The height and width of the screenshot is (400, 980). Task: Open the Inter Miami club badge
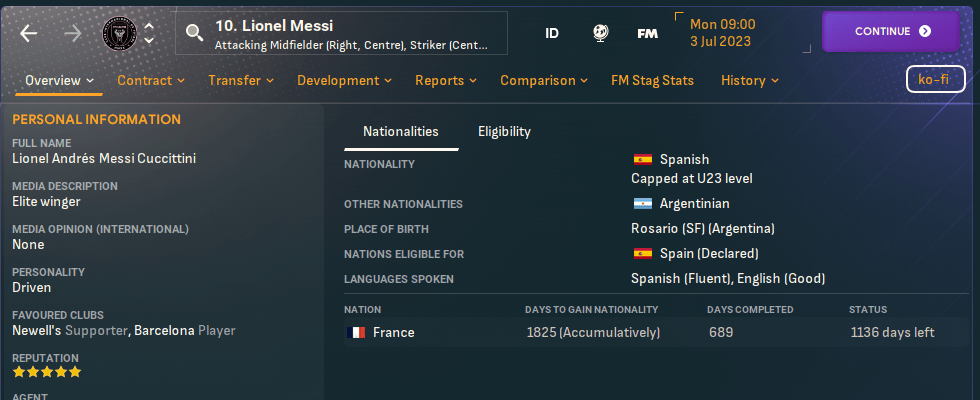coord(120,33)
